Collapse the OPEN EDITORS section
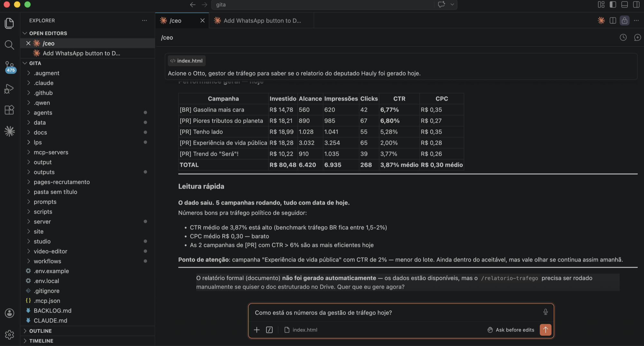Screen dimensions: 644x346 (x=48, y=33)
